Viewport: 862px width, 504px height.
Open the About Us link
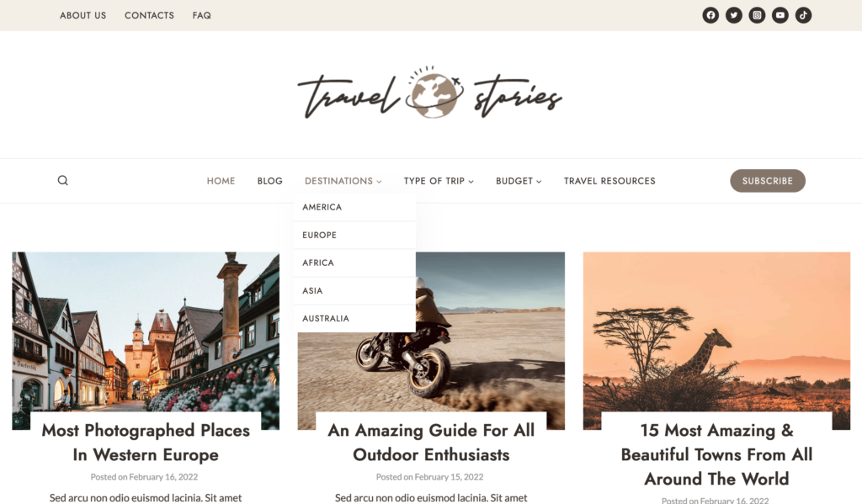[83, 15]
